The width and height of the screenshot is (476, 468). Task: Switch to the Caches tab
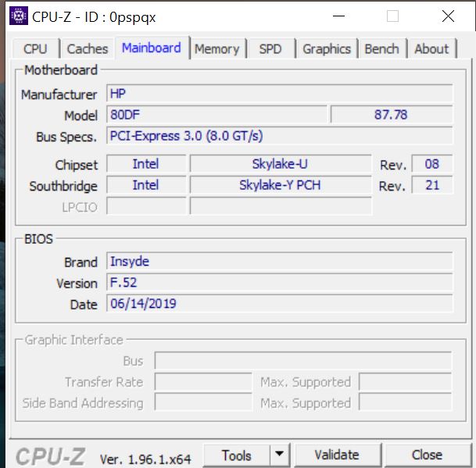[88, 49]
